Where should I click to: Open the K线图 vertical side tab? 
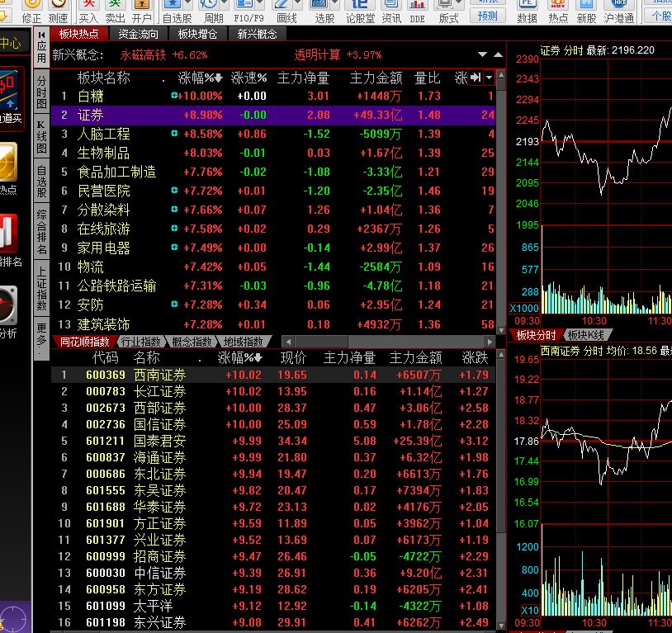(x=41, y=137)
